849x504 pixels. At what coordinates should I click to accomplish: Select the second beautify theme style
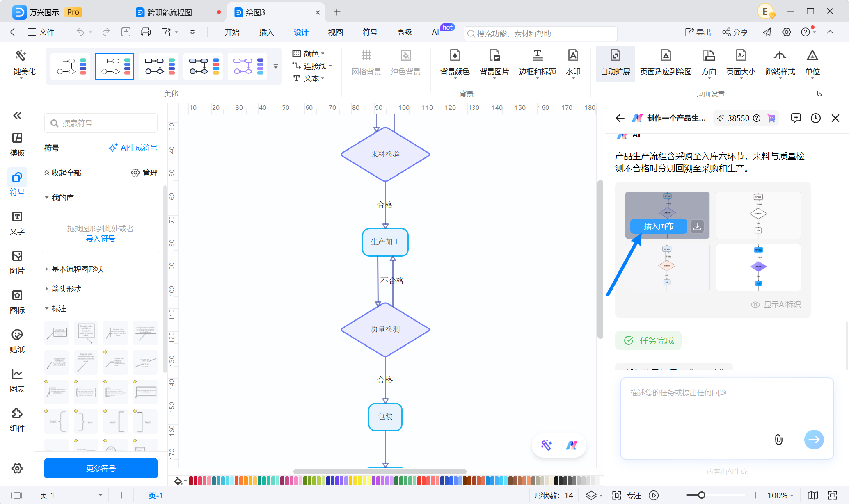(x=114, y=66)
